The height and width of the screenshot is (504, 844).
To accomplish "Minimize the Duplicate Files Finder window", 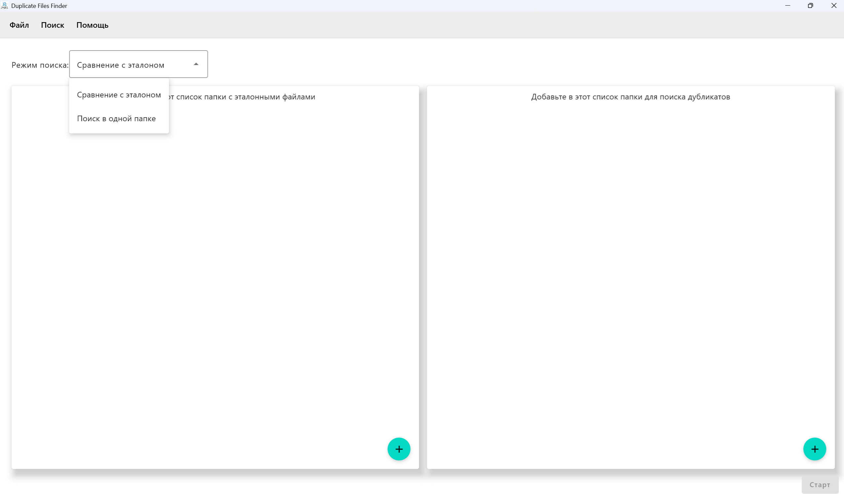I will point(787,5).
